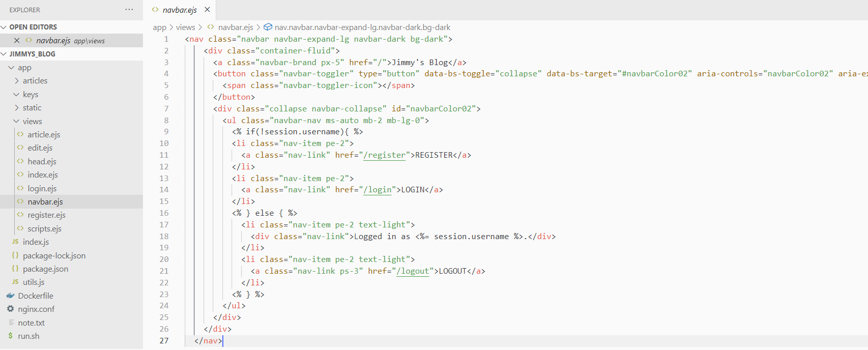This screenshot has width=868, height=350.
Task: Collapse the OPEN EDITORS section
Action: (4, 27)
